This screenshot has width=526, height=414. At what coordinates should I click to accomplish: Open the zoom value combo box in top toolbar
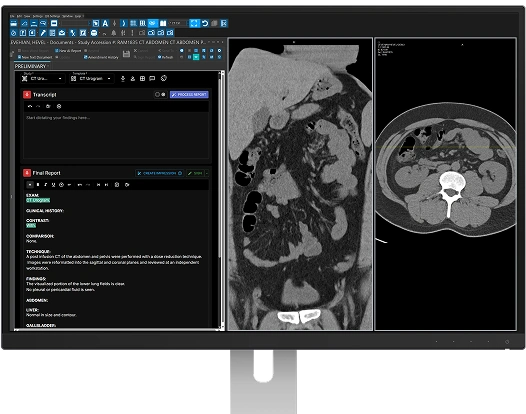pos(178,23)
